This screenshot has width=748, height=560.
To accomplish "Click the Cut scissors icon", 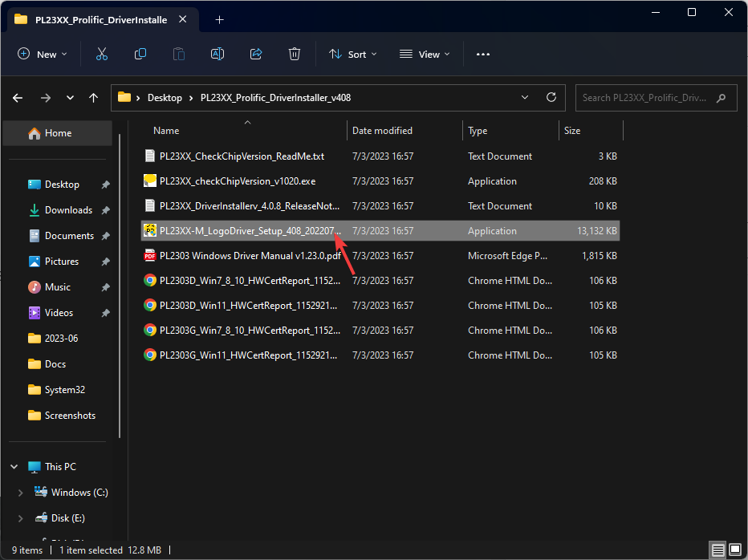I will click(102, 54).
